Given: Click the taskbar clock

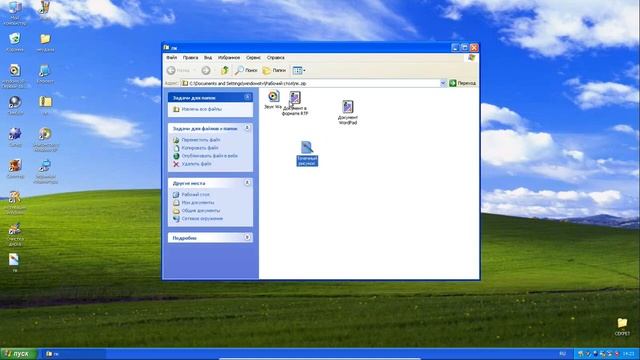Looking at the screenshot, I should [629, 354].
